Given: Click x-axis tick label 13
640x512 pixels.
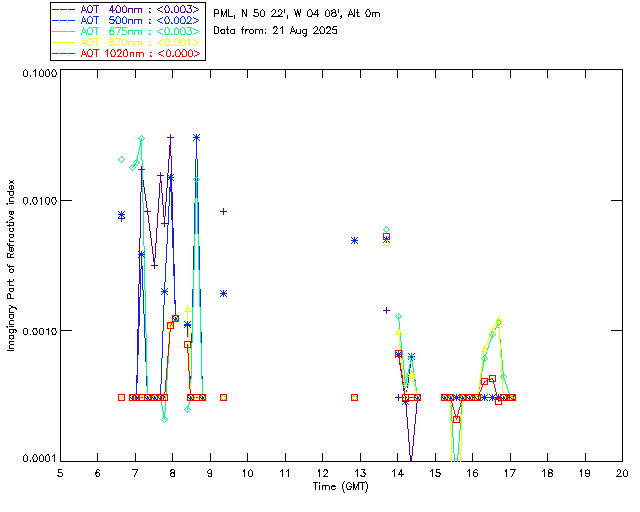Looking at the screenshot, I should point(360,473).
